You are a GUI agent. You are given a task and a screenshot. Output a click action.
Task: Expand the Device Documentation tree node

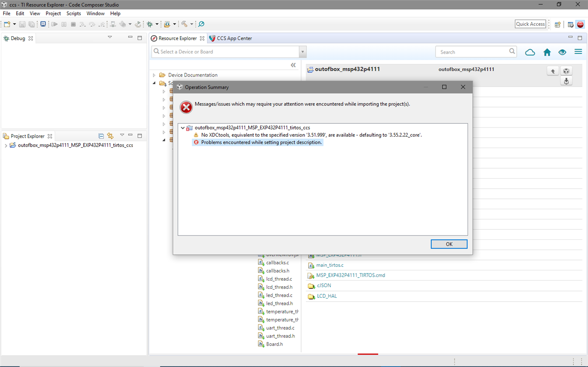pyautogui.click(x=154, y=75)
